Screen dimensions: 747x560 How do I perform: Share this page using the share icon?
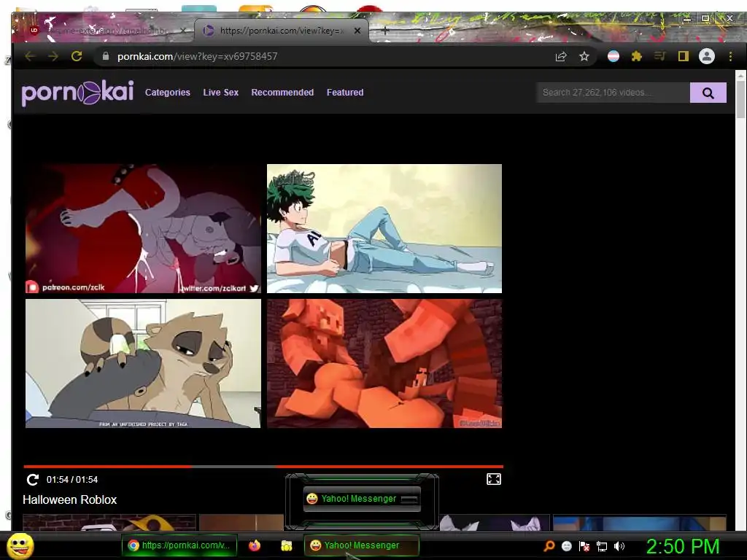point(561,57)
